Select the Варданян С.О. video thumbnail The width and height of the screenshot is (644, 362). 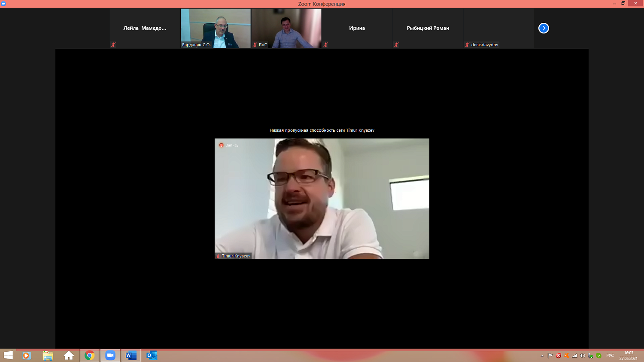click(216, 28)
